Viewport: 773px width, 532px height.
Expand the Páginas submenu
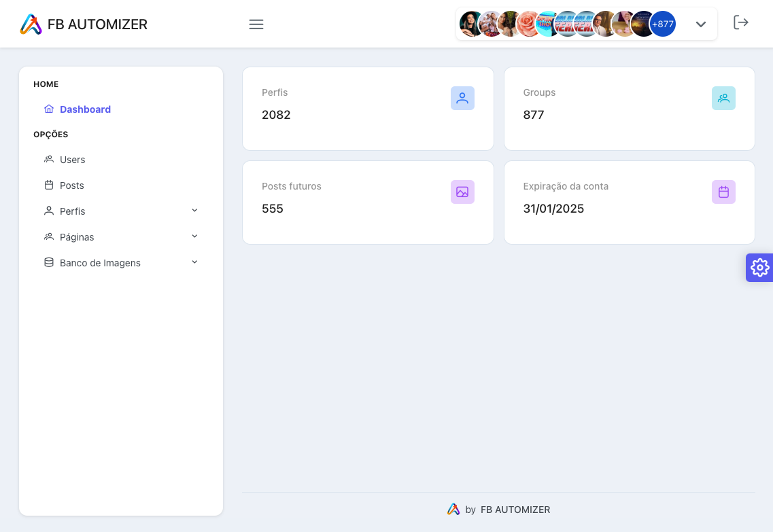click(x=194, y=236)
